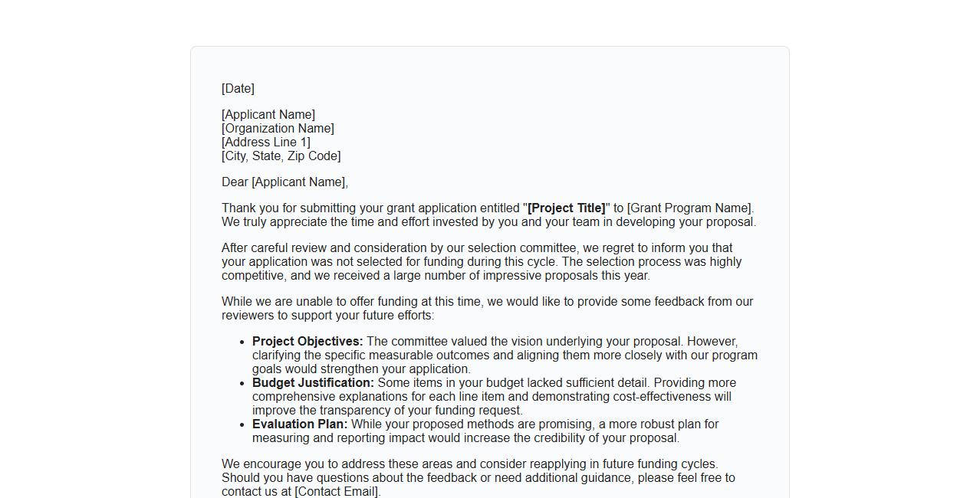Click the 'Dear [Applicant Name],' salutation

point(284,182)
